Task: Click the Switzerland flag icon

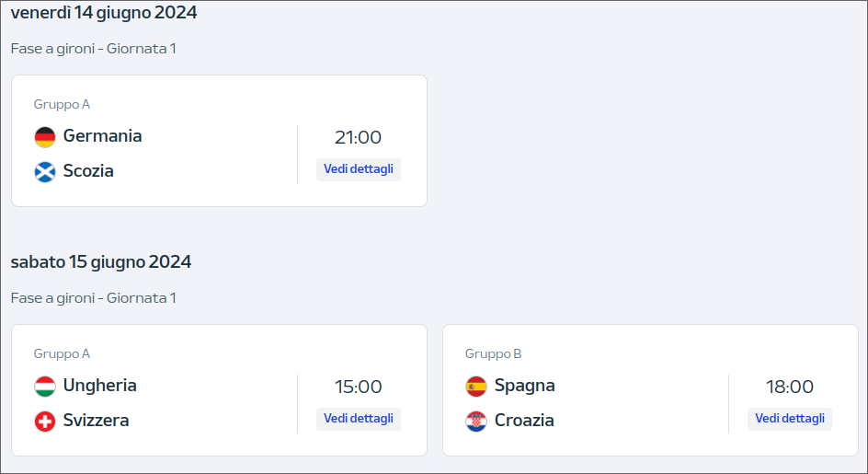Action: click(45, 422)
